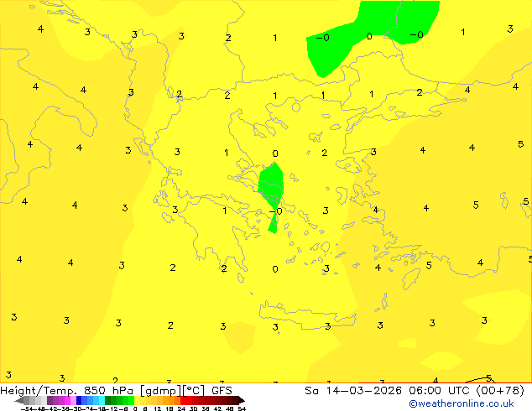Click the '06:00' time text
Screen dimensions: 532x411
[x=425, y=391]
